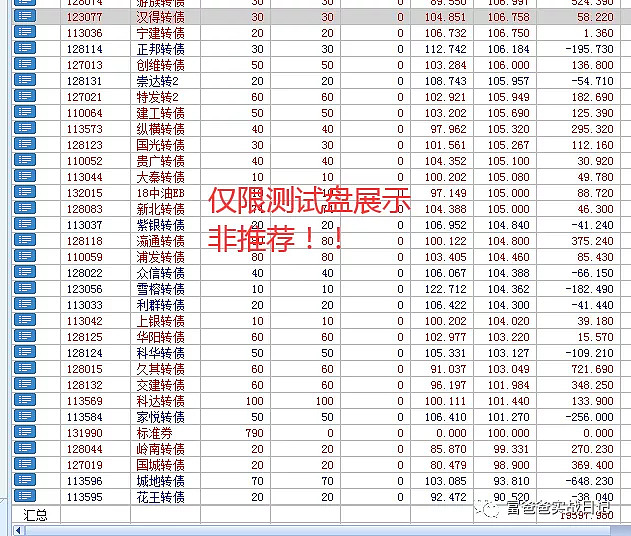631x536 pixels.
Task: Click the horizontal scrollbar left arrow
Action: [x=18, y=530]
